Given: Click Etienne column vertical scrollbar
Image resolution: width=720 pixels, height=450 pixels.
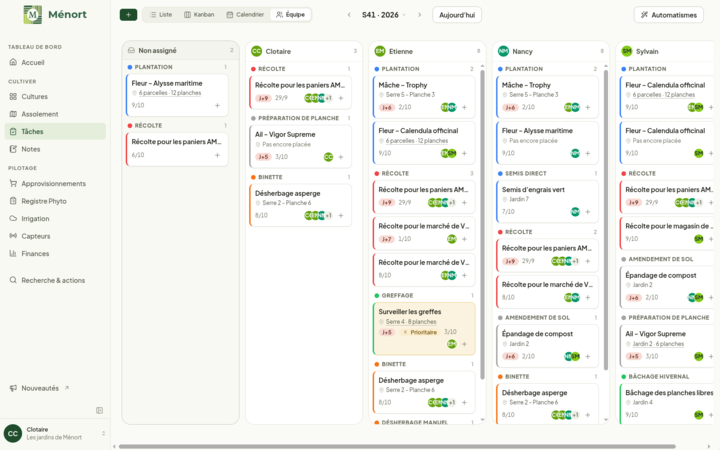Looking at the screenshot, I should [482, 224].
